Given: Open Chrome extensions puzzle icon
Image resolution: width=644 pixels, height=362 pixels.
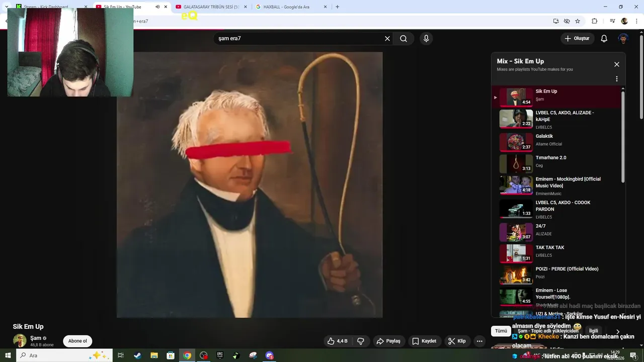Looking at the screenshot, I should coord(594,21).
